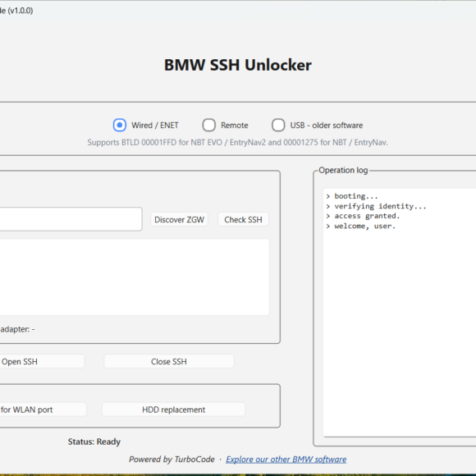Viewport: 476px width, 476px height.
Task: Focus the address input field beside Discover ZGW
Action: pos(71,219)
